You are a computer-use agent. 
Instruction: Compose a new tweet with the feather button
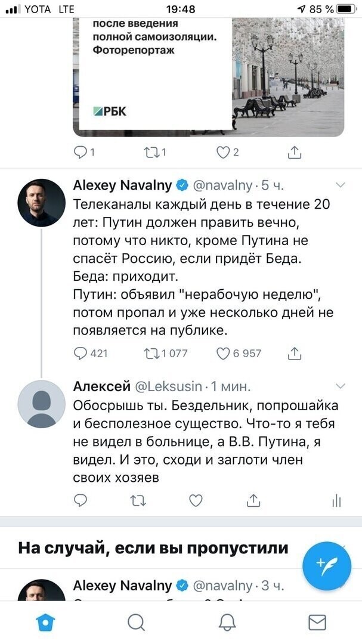(327, 566)
